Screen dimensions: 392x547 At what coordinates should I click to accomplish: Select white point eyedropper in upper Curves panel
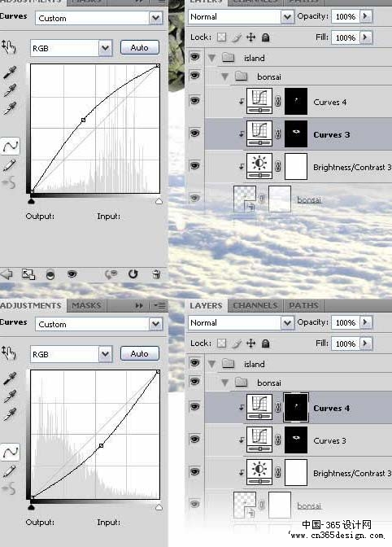(x=10, y=108)
